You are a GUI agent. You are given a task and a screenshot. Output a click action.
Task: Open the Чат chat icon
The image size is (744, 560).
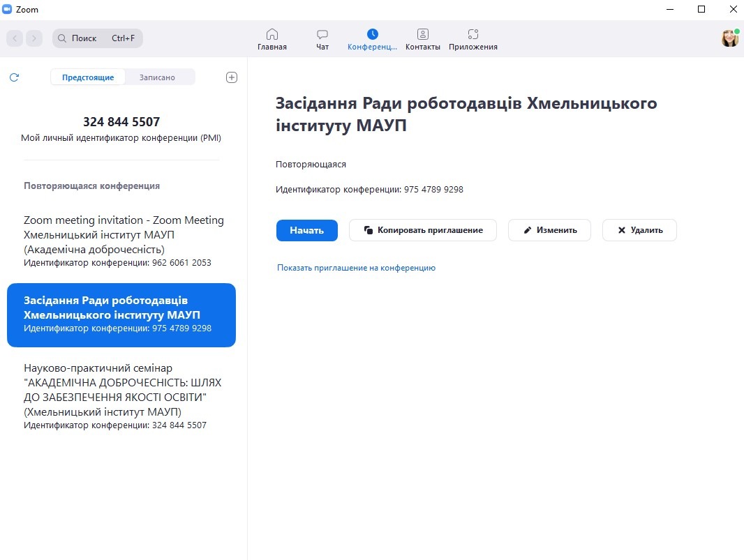click(322, 34)
